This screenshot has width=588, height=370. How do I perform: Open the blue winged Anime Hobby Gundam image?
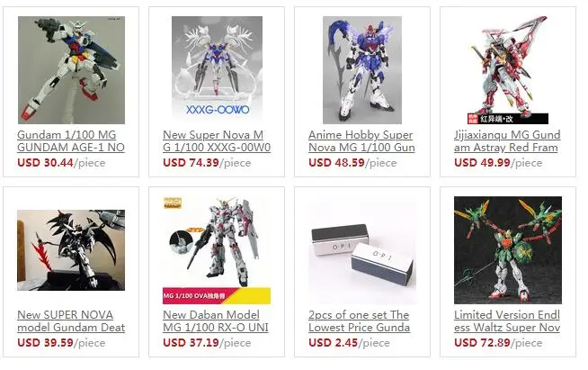click(362, 70)
